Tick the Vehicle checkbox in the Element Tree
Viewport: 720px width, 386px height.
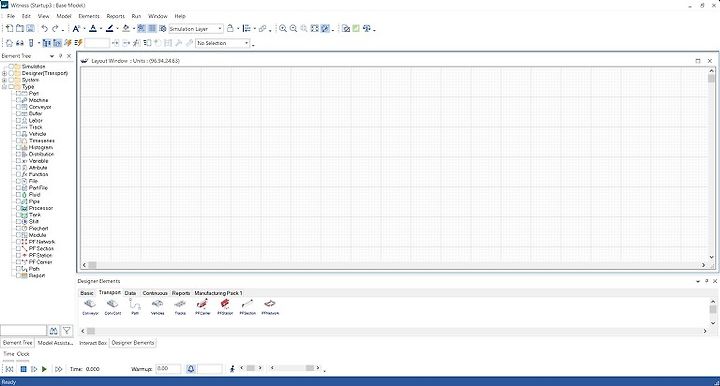[18, 134]
